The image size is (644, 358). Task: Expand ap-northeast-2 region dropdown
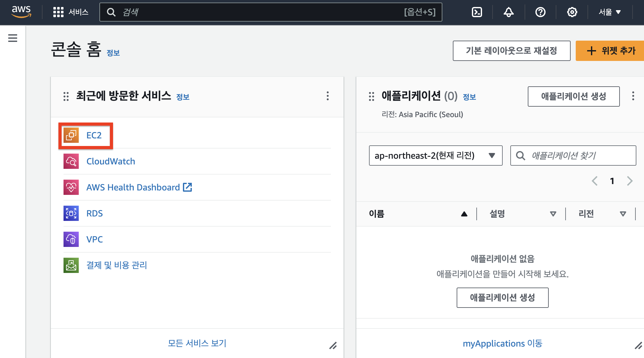[x=436, y=156]
